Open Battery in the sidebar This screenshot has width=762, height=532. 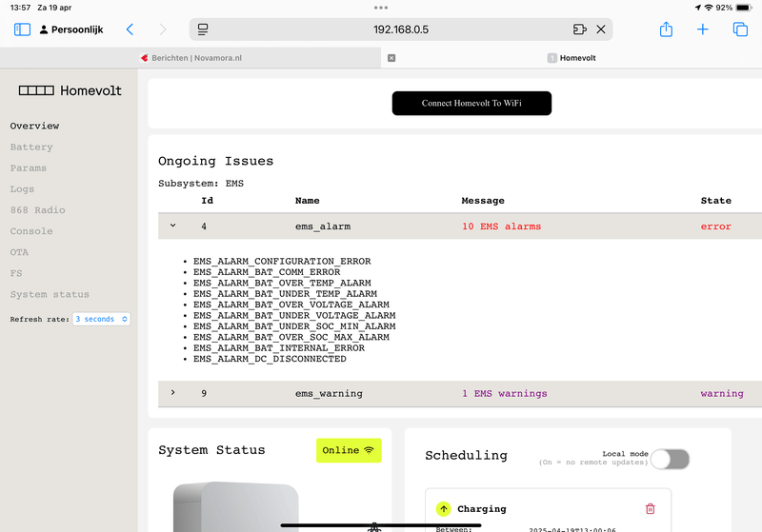point(31,148)
